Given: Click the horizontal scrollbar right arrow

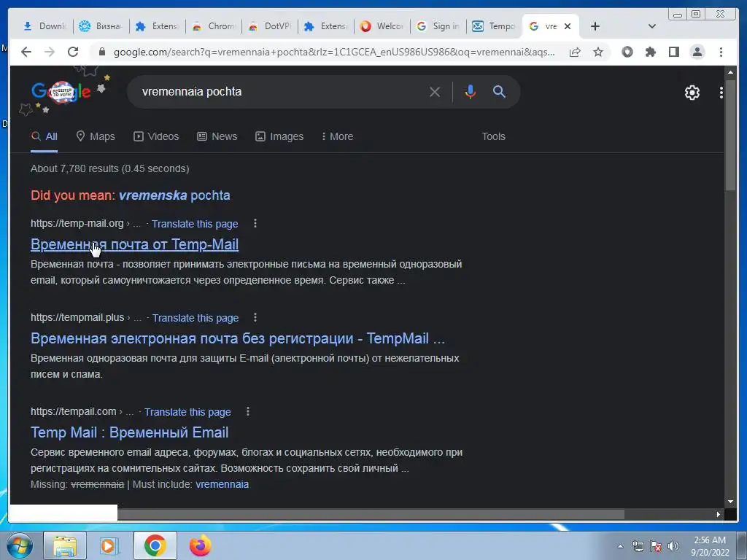Looking at the screenshot, I should tap(719, 514).
